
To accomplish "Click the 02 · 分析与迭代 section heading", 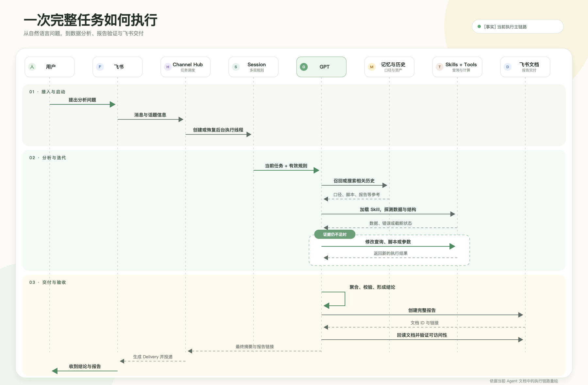I will coord(48,158).
